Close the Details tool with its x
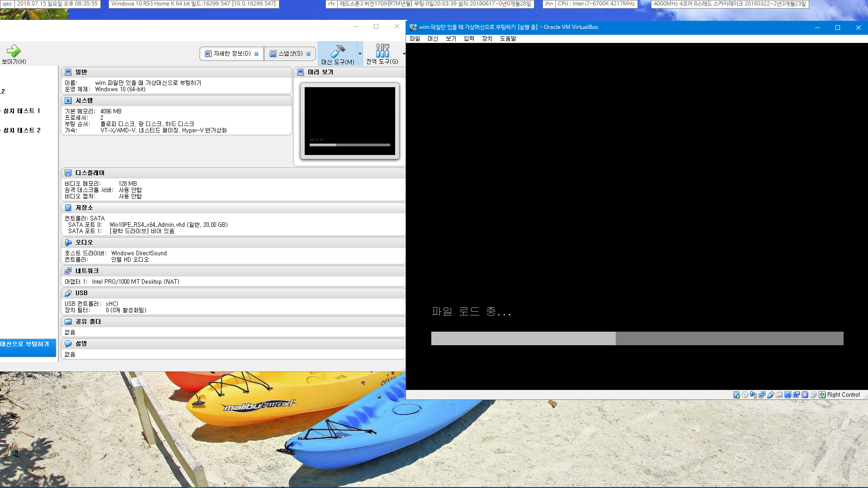Screen dimensions: 868x488 click(x=256, y=54)
